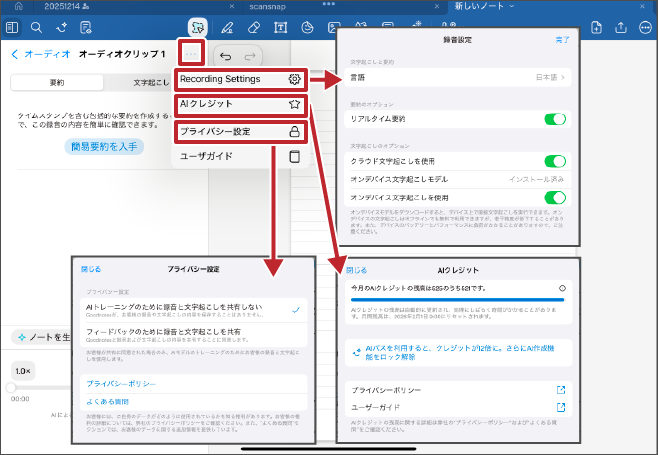658x455 pixels.
Task: Open the 新しいノート tab dropdown arrow
Action: click(x=512, y=6)
